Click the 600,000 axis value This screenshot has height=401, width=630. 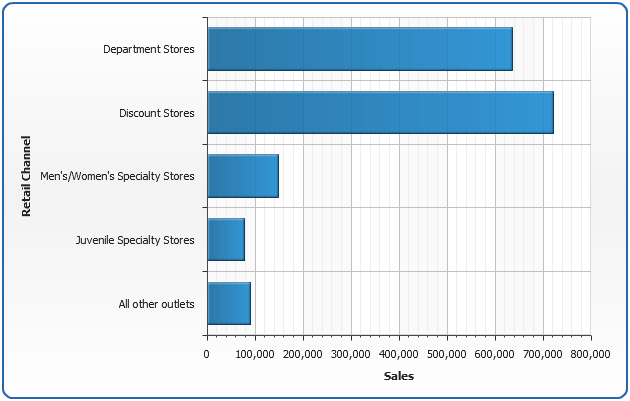pos(495,354)
